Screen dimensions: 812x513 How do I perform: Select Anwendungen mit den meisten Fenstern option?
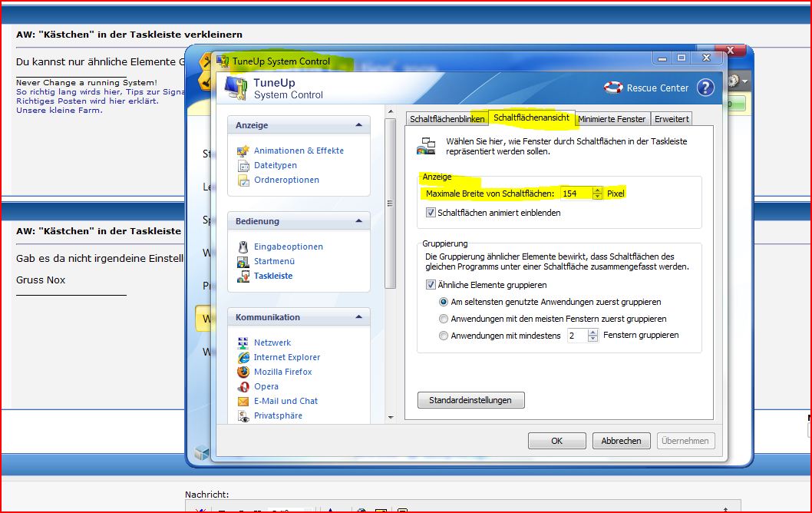pos(444,319)
